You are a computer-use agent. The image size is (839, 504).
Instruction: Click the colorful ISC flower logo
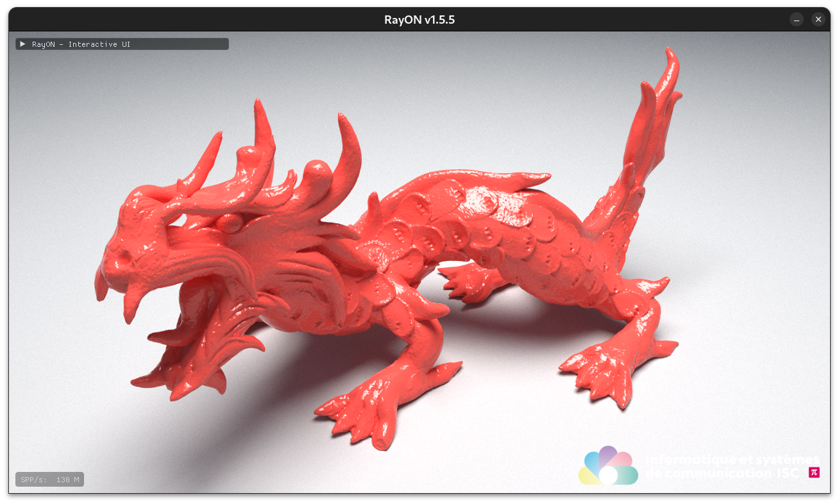[607, 466]
